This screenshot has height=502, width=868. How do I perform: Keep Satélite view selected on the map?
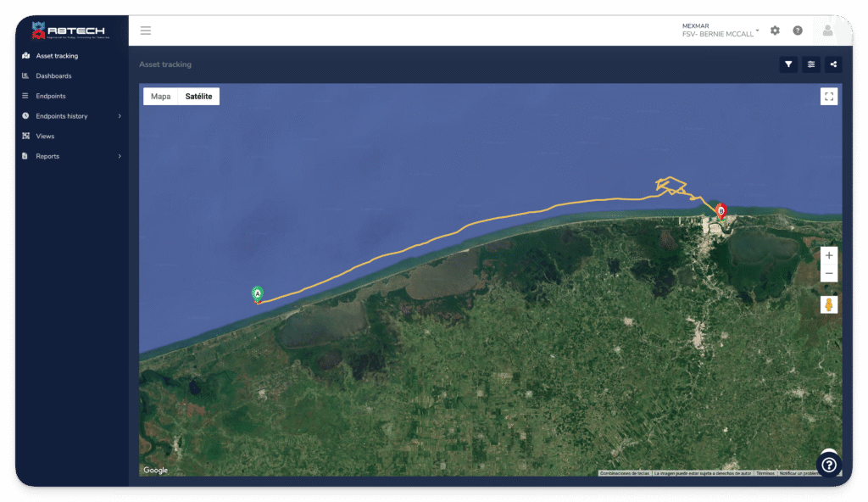198,96
